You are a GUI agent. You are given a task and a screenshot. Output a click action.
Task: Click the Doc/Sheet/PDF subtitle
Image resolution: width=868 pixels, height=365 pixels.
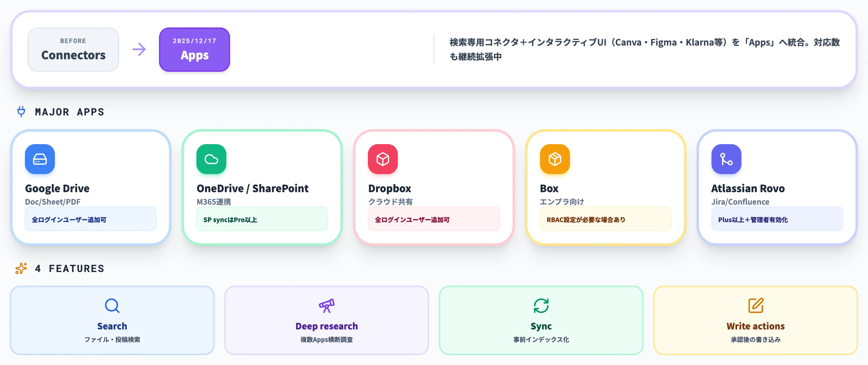53,202
